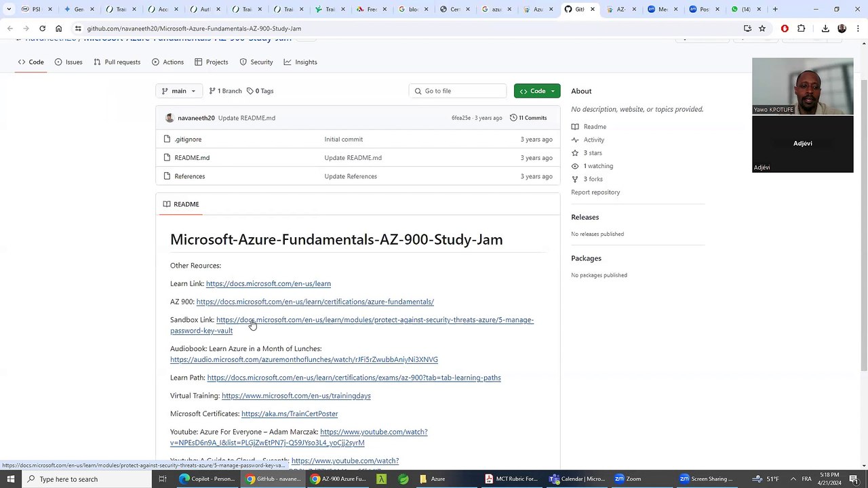Click navaneeth20 author name in commit row
Viewport: 868px width, 488px height.
point(196,118)
